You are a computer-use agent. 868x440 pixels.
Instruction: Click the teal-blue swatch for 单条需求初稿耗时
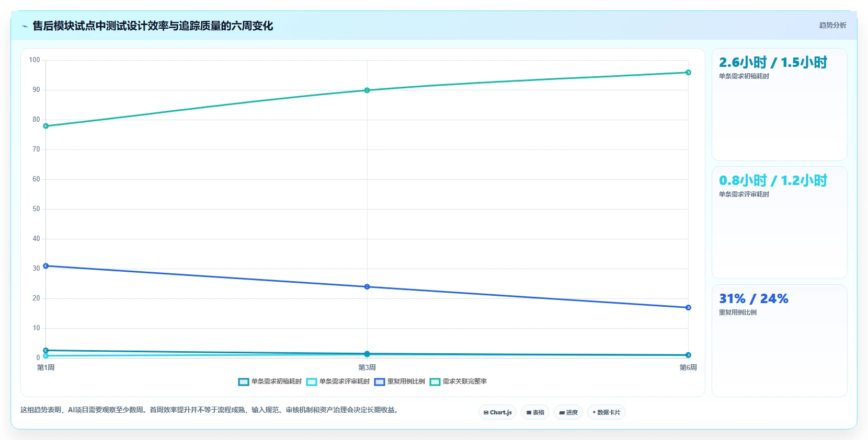click(x=244, y=382)
